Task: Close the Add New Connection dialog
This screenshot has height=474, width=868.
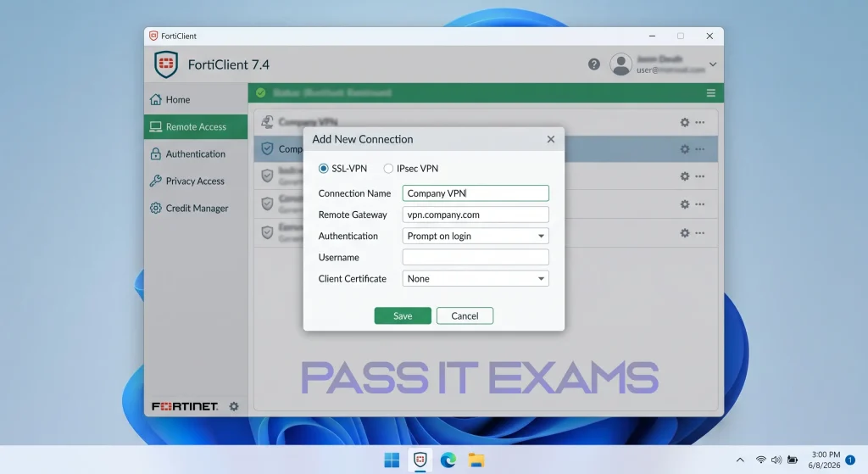Action: pyautogui.click(x=551, y=139)
